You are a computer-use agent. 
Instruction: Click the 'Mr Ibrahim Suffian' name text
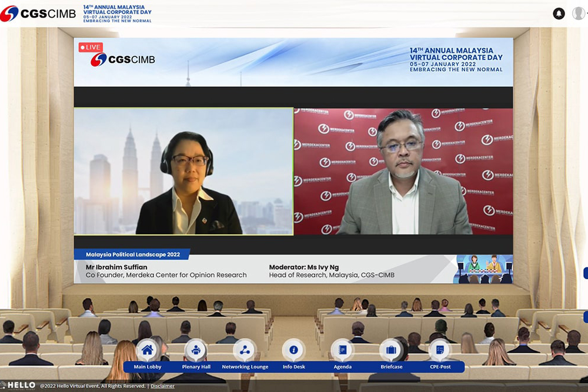(x=116, y=267)
